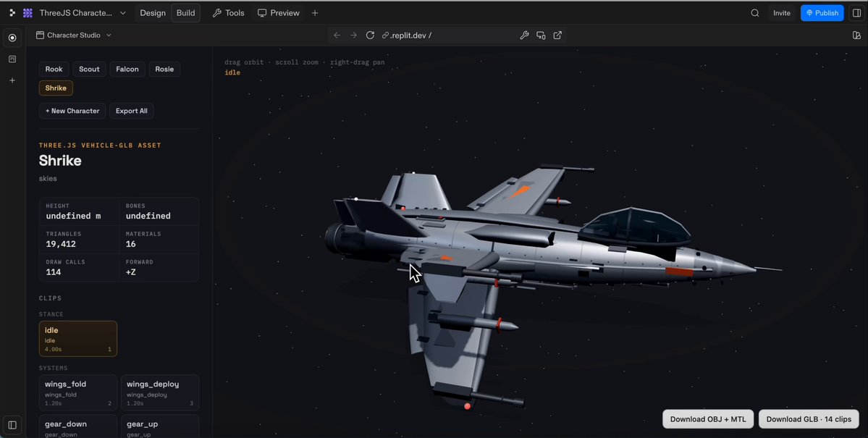Select the Shrike character chip
Image resolution: width=868 pixels, height=438 pixels.
(56, 88)
